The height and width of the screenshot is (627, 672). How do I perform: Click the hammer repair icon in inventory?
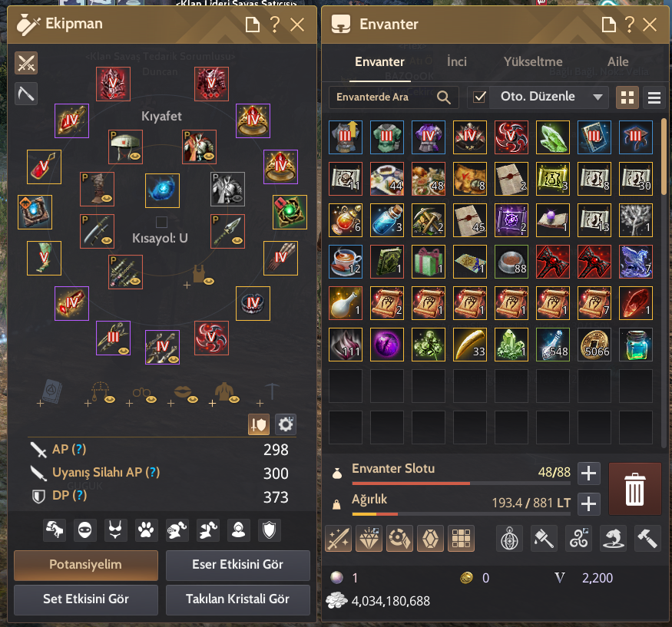click(x=647, y=538)
